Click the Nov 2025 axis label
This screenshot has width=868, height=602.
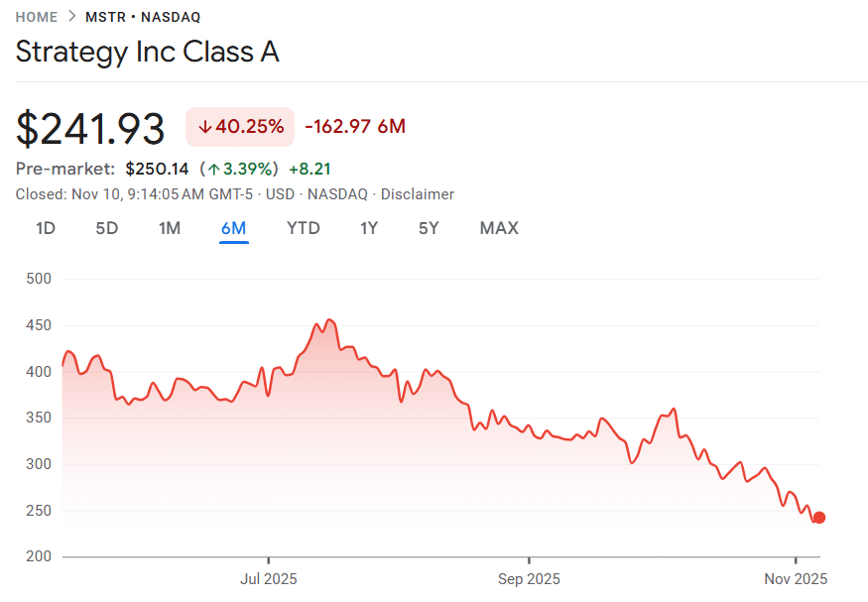pos(797,578)
